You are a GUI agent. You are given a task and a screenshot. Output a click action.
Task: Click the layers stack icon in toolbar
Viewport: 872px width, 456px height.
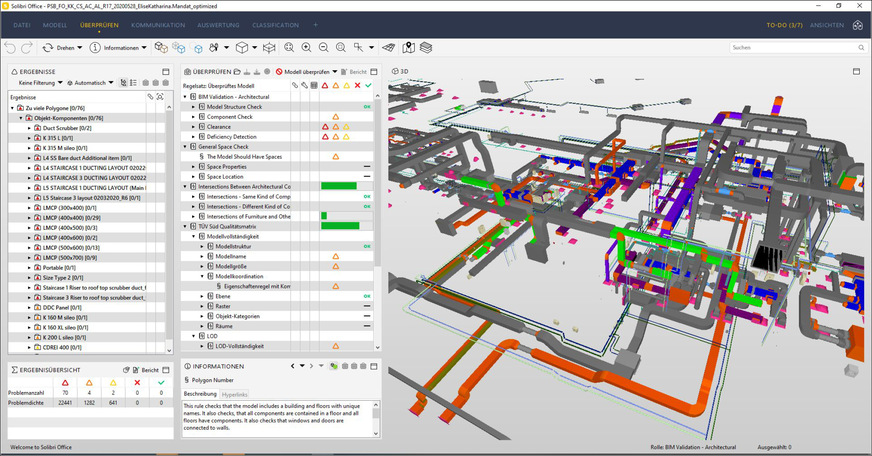pos(426,47)
